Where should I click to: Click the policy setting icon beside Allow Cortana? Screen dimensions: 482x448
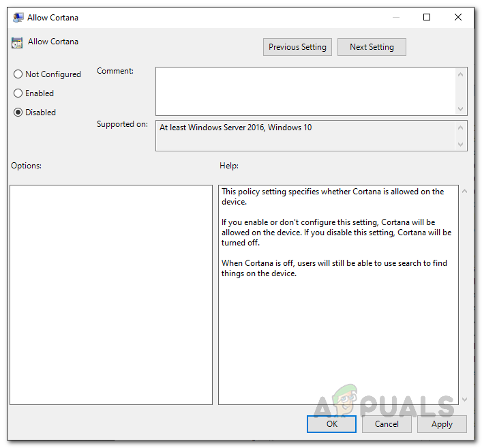pyautogui.click(x=17, y=43)
